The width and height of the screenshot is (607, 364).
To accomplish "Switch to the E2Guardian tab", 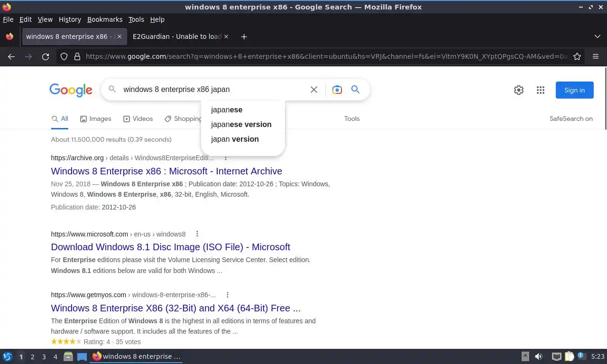I will click(x=176, y=36).
